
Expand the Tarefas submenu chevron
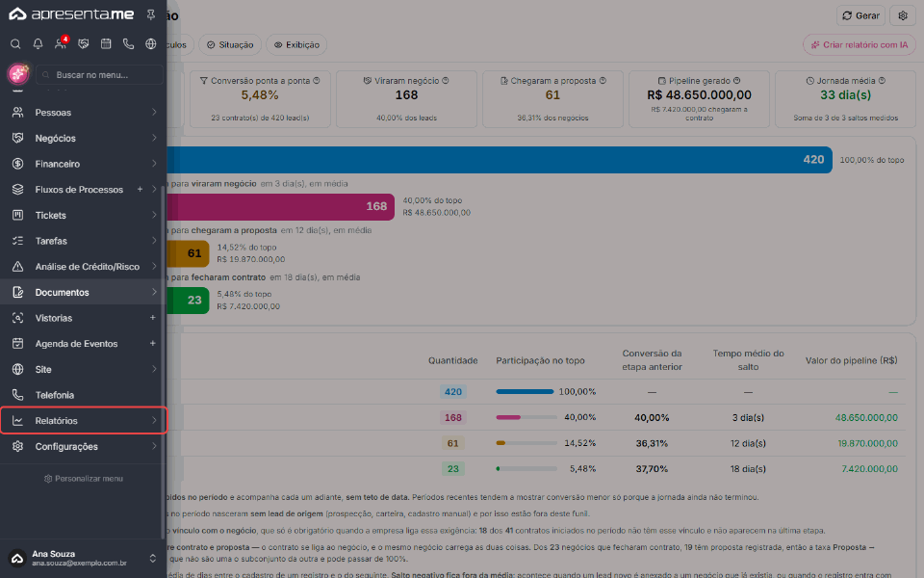tap(154, 241)
